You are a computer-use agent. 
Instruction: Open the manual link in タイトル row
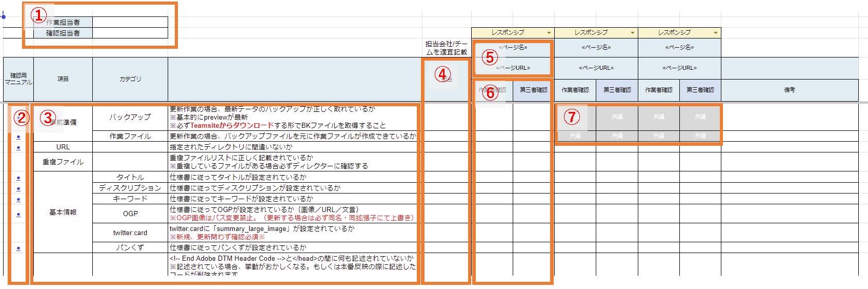click(x=18, y=178)
